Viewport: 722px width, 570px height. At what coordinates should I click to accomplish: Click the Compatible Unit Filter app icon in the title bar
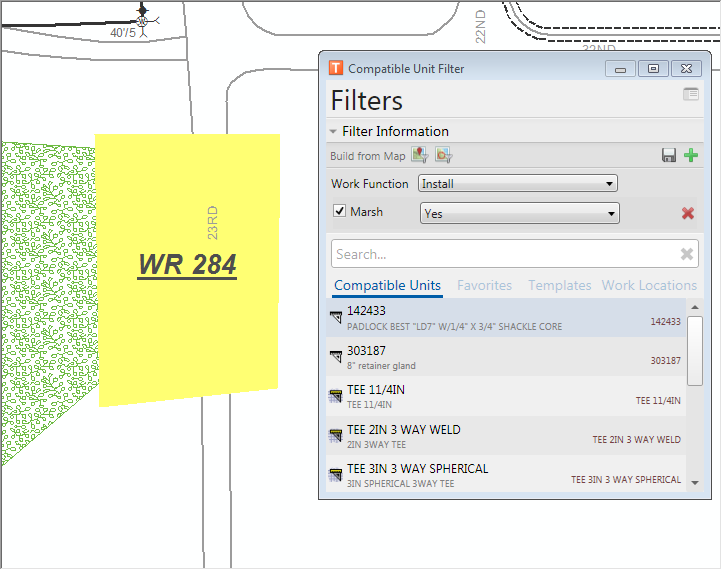(336, 68)
